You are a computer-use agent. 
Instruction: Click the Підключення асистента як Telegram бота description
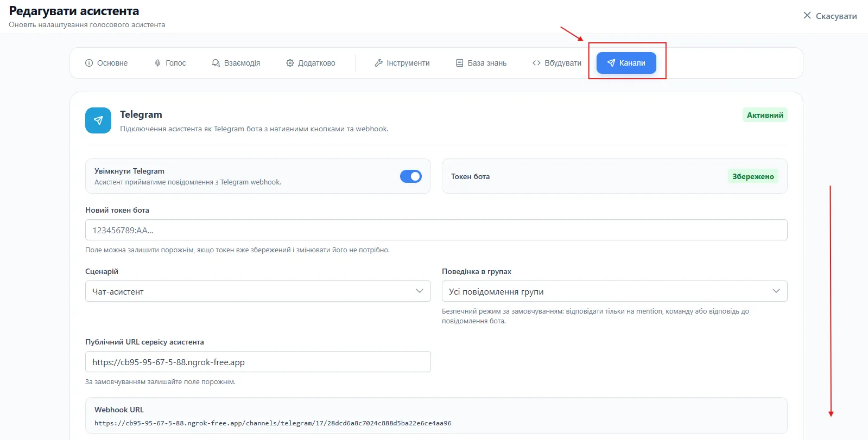click(x=254, y=129)
